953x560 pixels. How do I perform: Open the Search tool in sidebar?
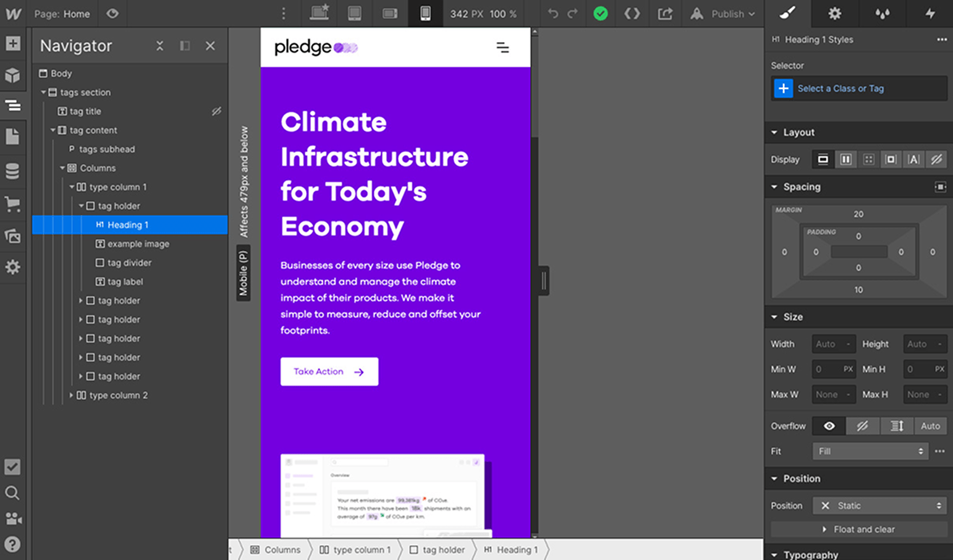12,493
